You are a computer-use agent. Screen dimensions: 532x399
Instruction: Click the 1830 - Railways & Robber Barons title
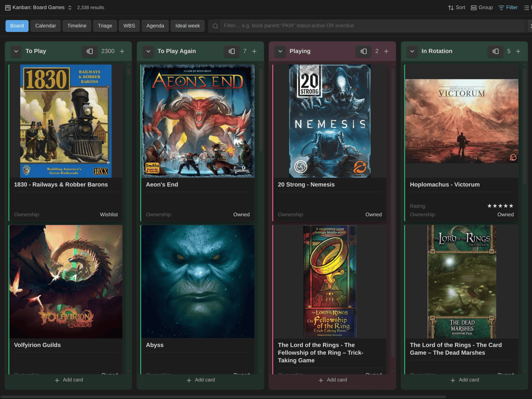point(61,185)
